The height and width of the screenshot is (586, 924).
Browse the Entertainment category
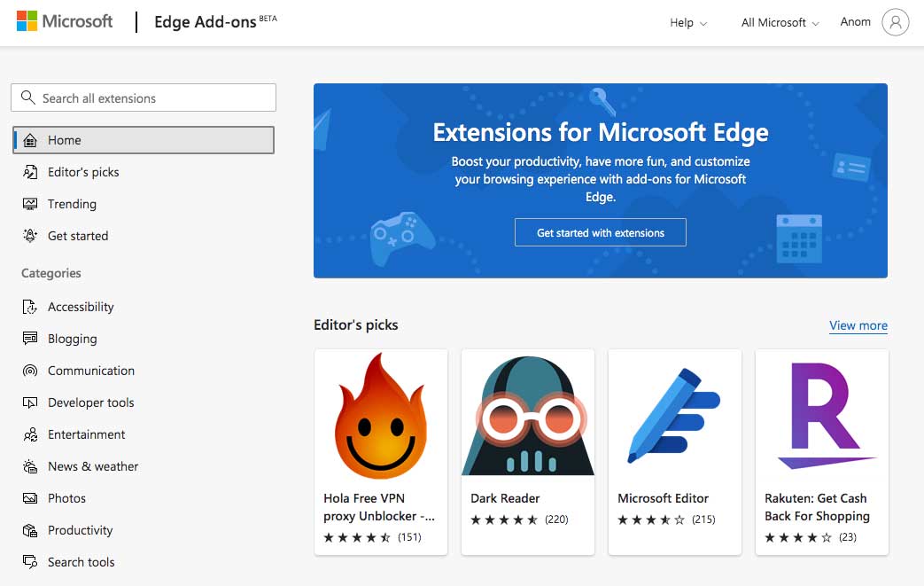[87, 434]
